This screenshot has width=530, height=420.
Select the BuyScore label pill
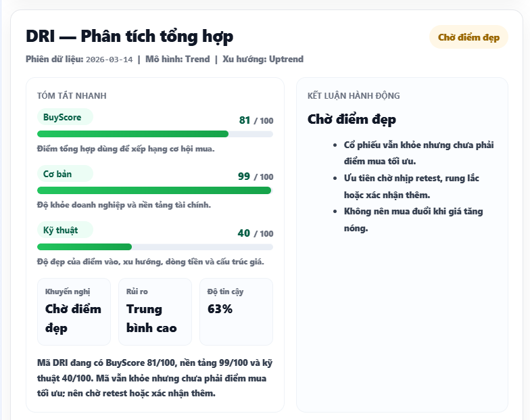click(64, 118)
